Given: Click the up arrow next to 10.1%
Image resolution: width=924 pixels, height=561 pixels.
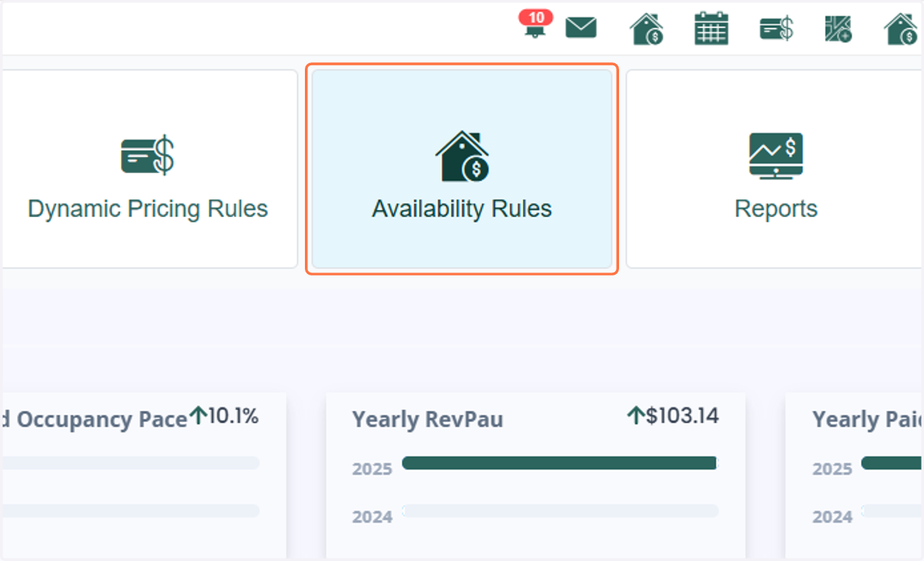Looking at the screenshot, I should [x=199, y=416].
